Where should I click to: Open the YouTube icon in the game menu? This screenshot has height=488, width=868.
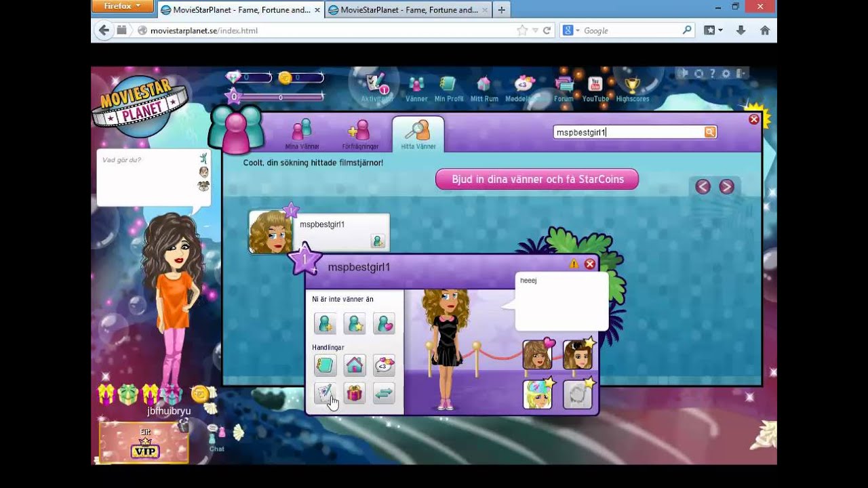pos(595,89)
